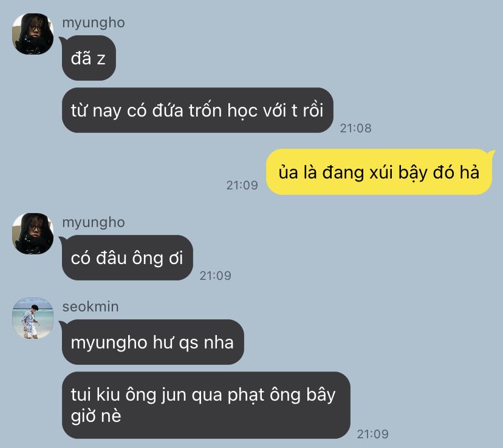The width and height of the screenshot is (503, 448).
Task: Tap the 21:09 timestamp beside yellow bubble
Action: point(242,185)
